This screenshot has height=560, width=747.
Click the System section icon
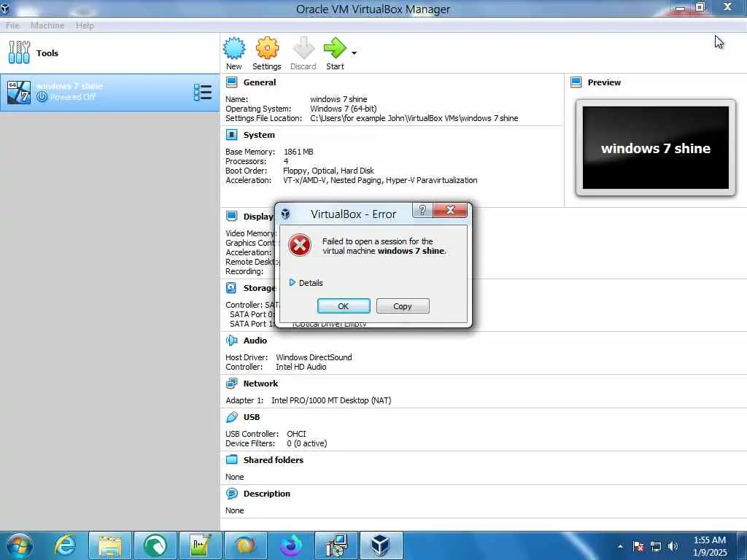231,135
